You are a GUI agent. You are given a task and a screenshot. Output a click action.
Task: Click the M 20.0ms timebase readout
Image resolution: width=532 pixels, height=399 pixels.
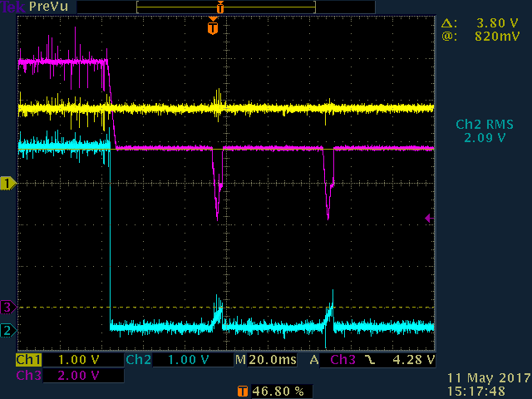pyautogui.click(x=266, y=360)
